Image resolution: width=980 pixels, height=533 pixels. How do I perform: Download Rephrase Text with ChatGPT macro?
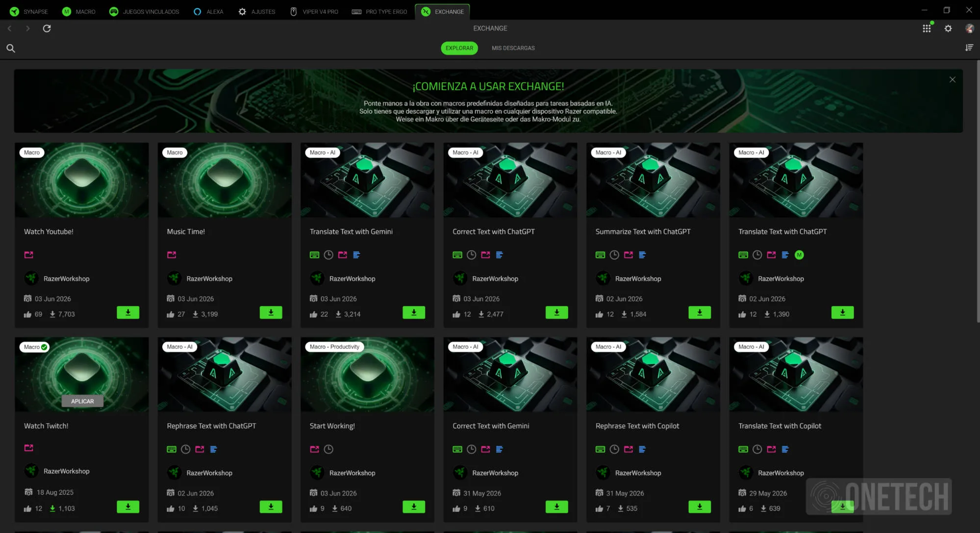coord(271,507)
